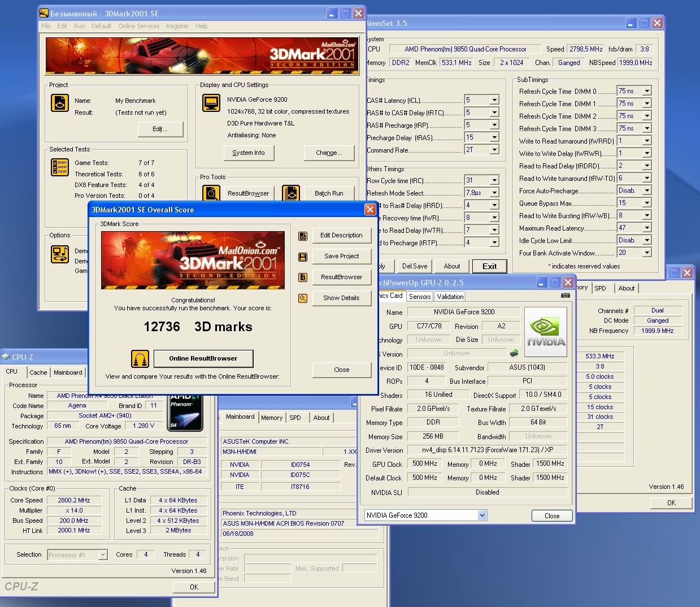Click Change... button in Display settings
Image resolution: width=700 pixels, height=607 pixels.
coord(329,153)
